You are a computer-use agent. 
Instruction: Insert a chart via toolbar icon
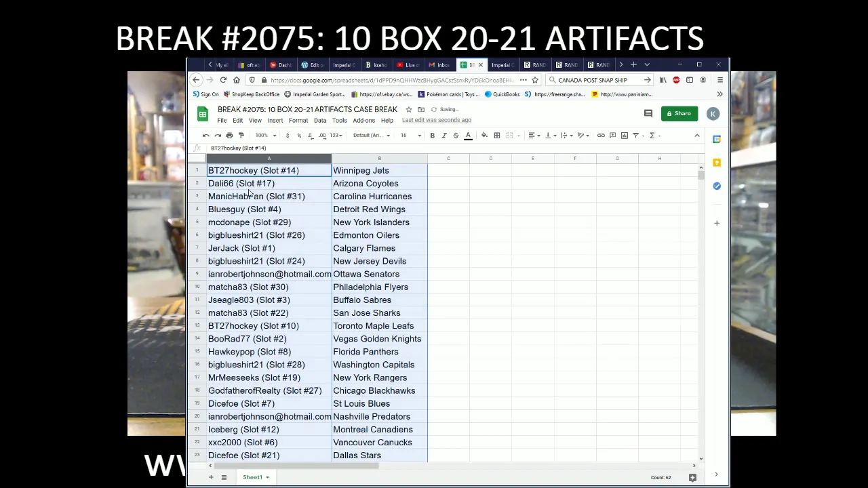click(625, 136)
